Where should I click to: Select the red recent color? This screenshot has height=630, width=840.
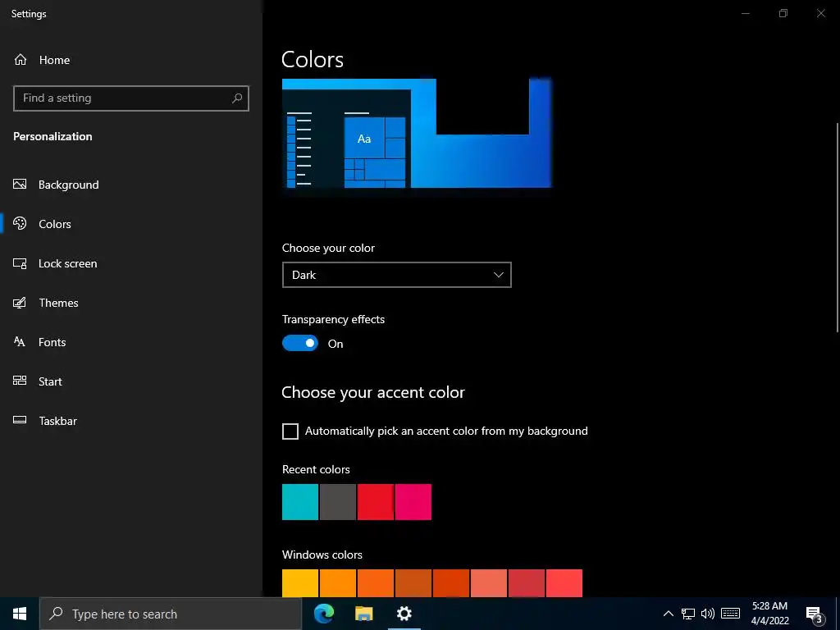[376, 502]
